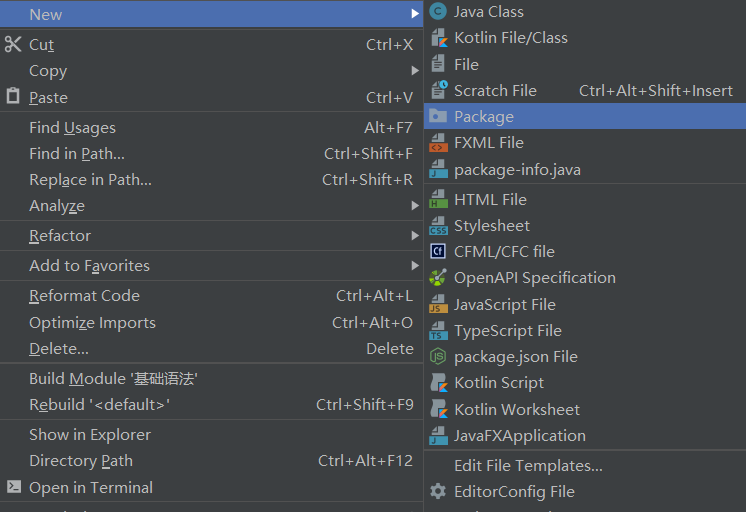Click the Ctrl+Alt+Shift+Insert shortcut text
The height and width of the screenshot is (512, 746).
click(656, 90)
